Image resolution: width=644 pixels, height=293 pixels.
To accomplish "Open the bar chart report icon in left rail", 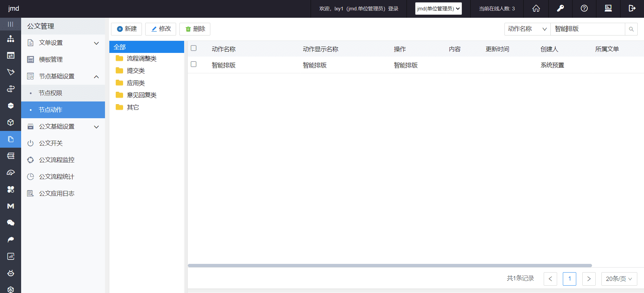I will coord(11,257).
